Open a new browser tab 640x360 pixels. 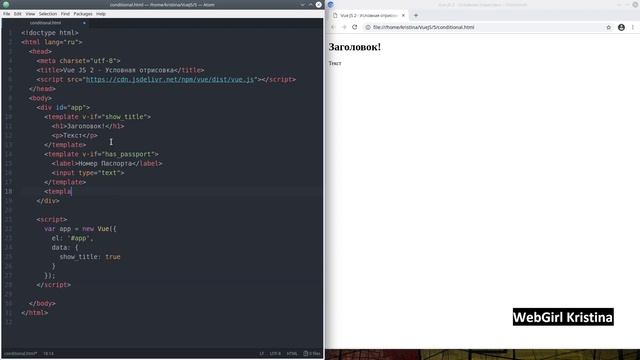pyautogui.click(x=416, y=16)
